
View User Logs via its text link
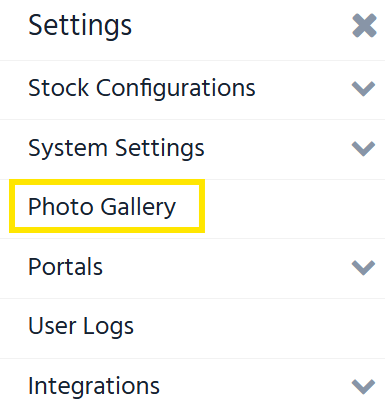pyautogui.click(x=81, y=327)
